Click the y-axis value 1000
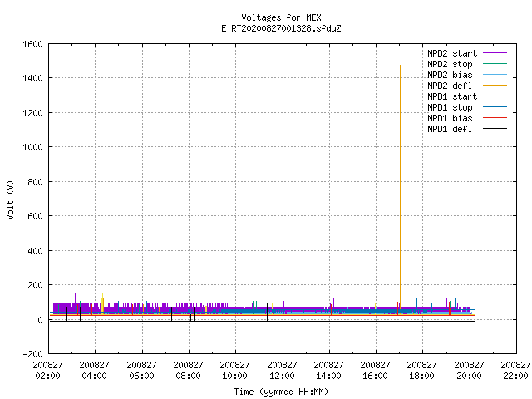This screenshot has height=399, width=532. tap(32, 147)
